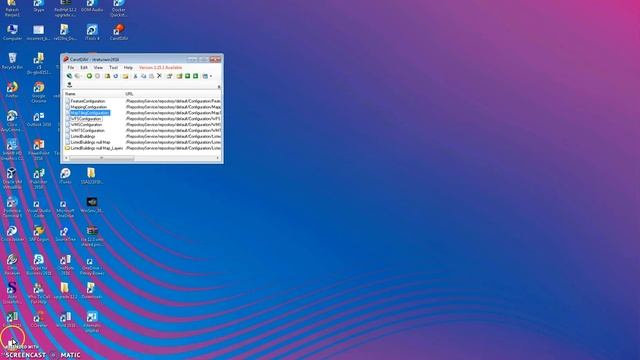The image size is (640, 360).
Task: Click the blue refresh icon in toolbar
Action: 116,76
